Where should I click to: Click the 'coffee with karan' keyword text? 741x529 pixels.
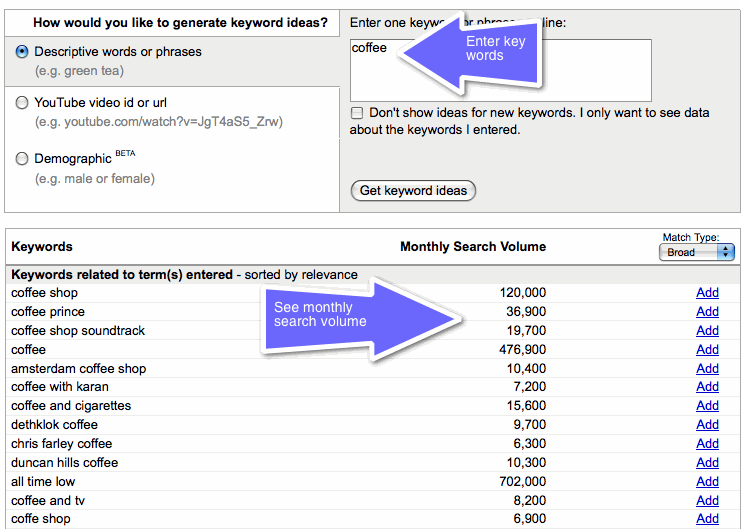(60, 387)
